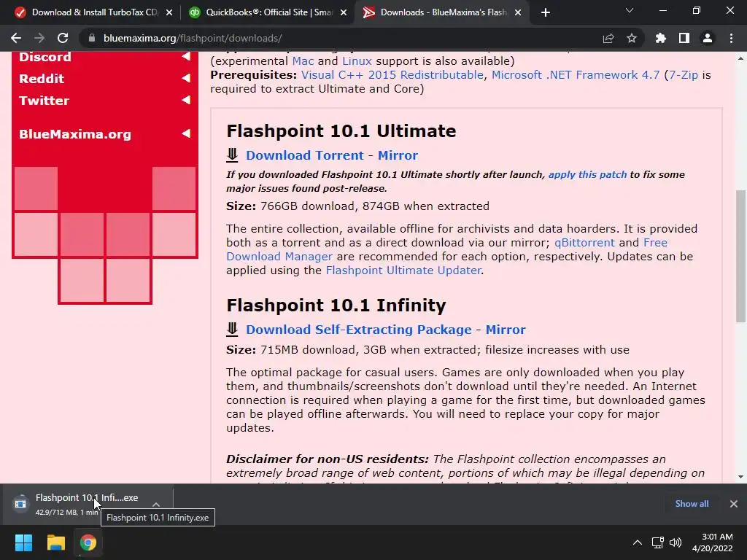The height and width of the screenshot is (560, 747).
Task: Click the arrow beside BlueMaxima.org
Action: click(x=186, y=134)
